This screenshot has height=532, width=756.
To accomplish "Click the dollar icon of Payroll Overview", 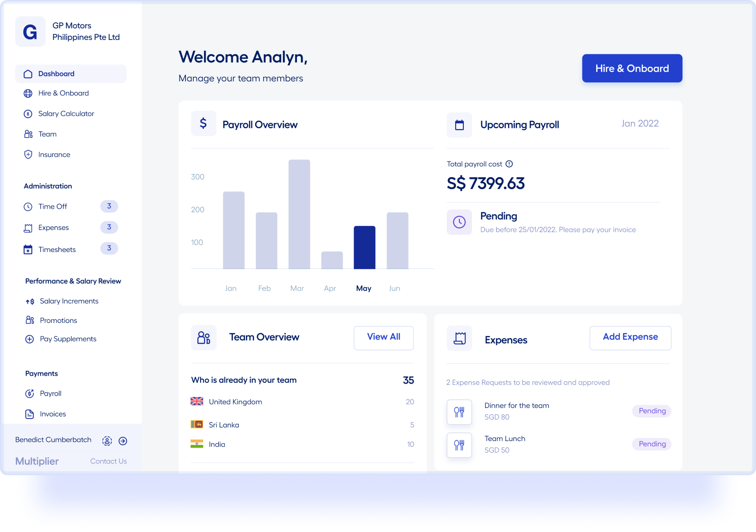I will (x=204, y=124).
